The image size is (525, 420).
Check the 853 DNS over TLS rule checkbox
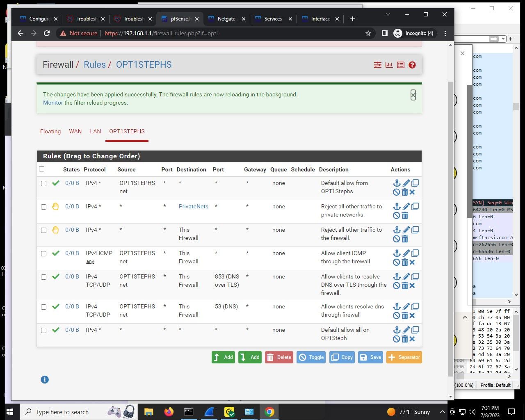coord(44,277)
